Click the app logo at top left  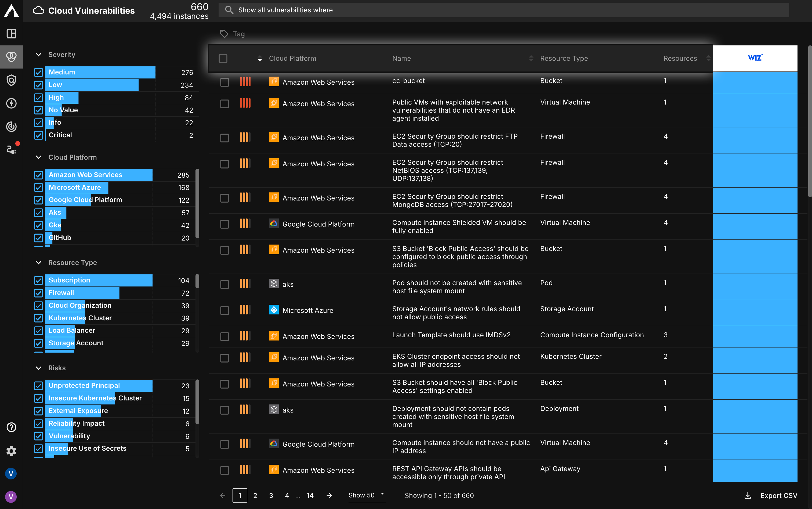tap(12, 10)
